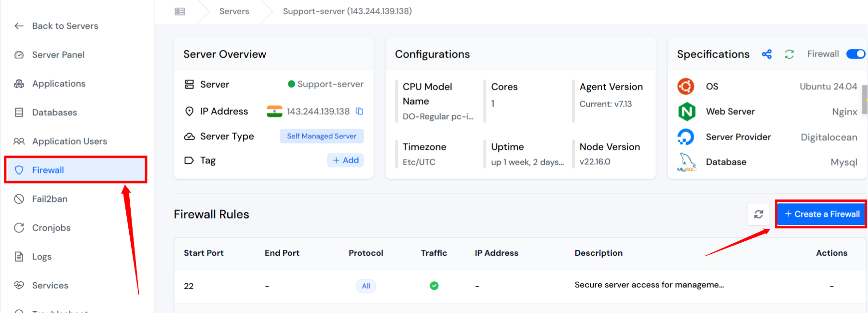
Task: Open Logs from sidebar
Action: coord(42,257)
